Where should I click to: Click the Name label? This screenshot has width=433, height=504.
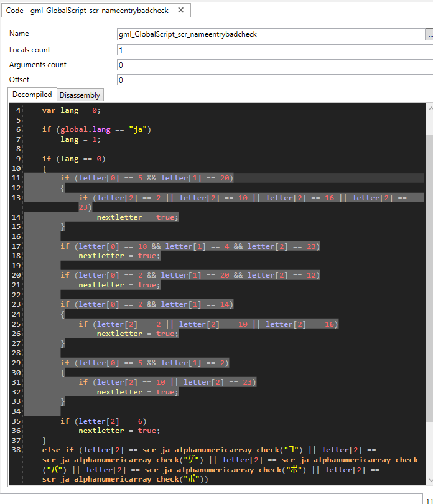point(19,34)
